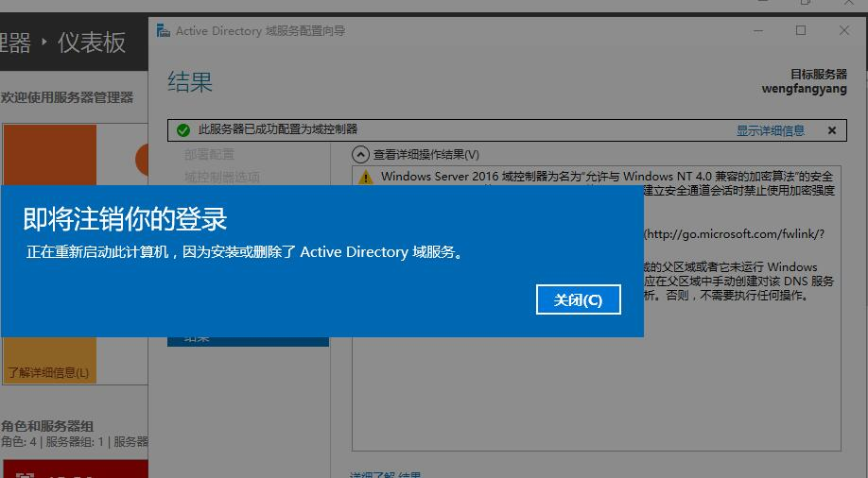This screenshot has height=478, width=868.
Task: Open the 显示详细信息 link
Action: pyautogui.click(x=770, y=130)
